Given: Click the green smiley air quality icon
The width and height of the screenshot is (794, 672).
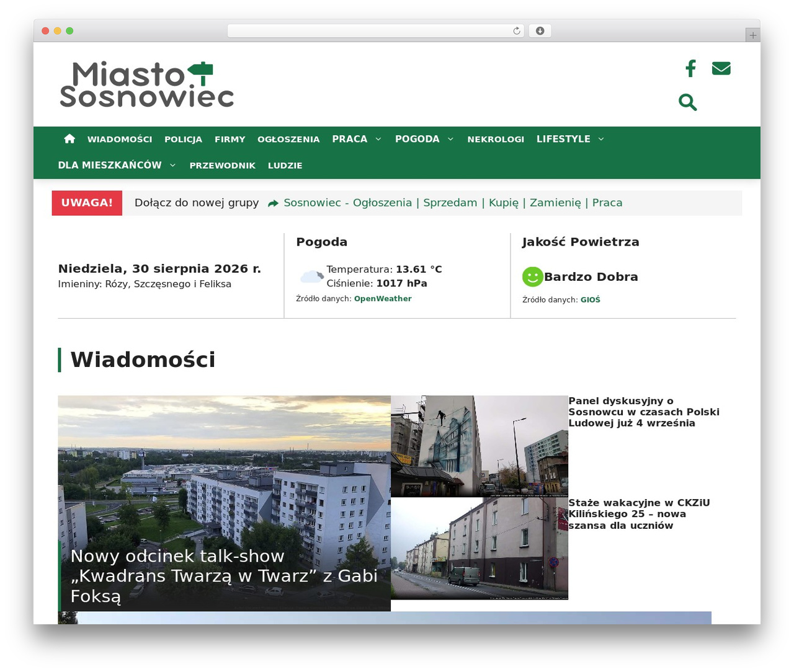Looking at the screenshot, I should coord(532,276).
